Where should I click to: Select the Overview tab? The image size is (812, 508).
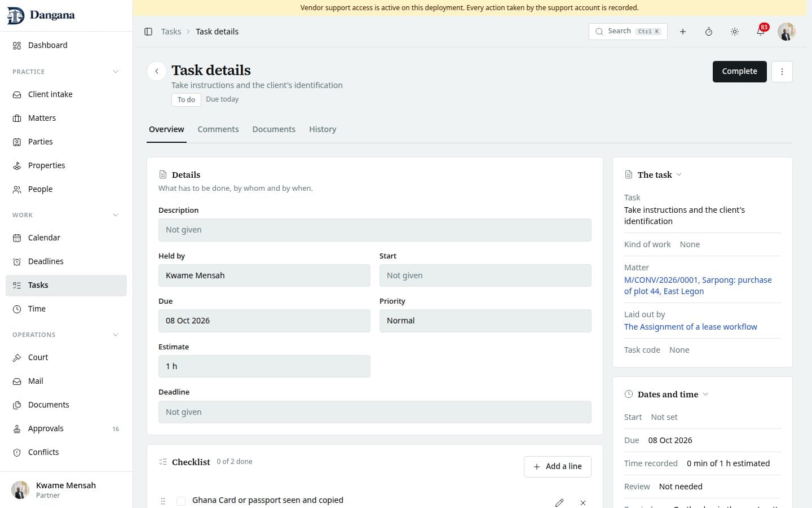coord(166,129)
